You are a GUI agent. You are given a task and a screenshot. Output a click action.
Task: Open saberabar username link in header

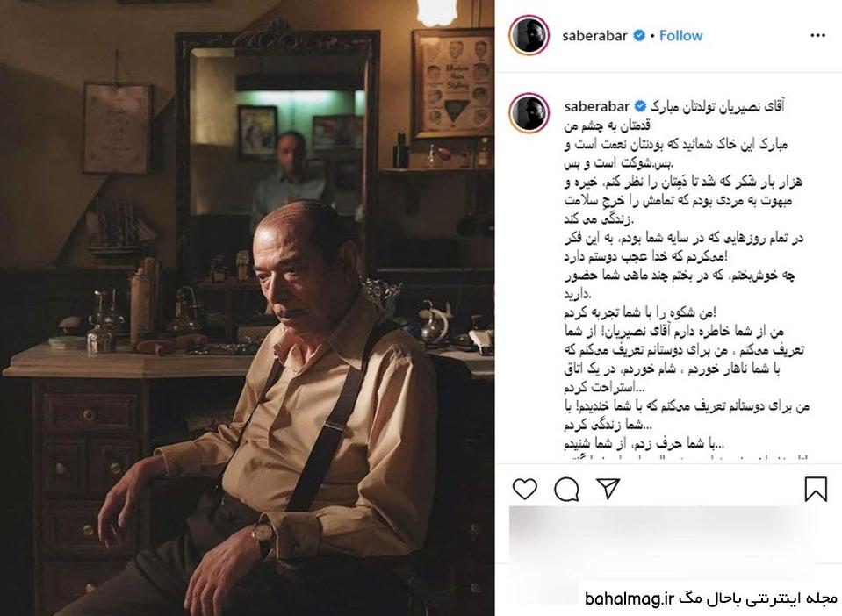(594, 36)
